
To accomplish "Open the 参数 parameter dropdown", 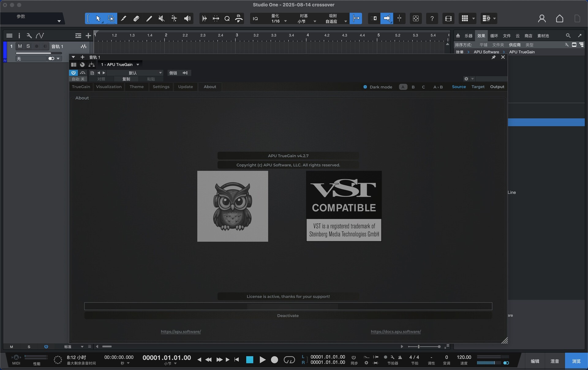I will [x=32, y=18].
